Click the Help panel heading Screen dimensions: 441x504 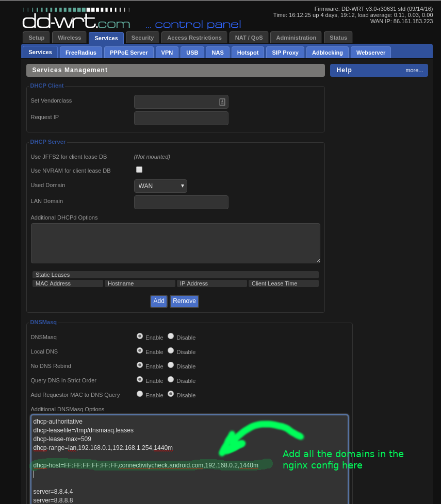(344, 70)
